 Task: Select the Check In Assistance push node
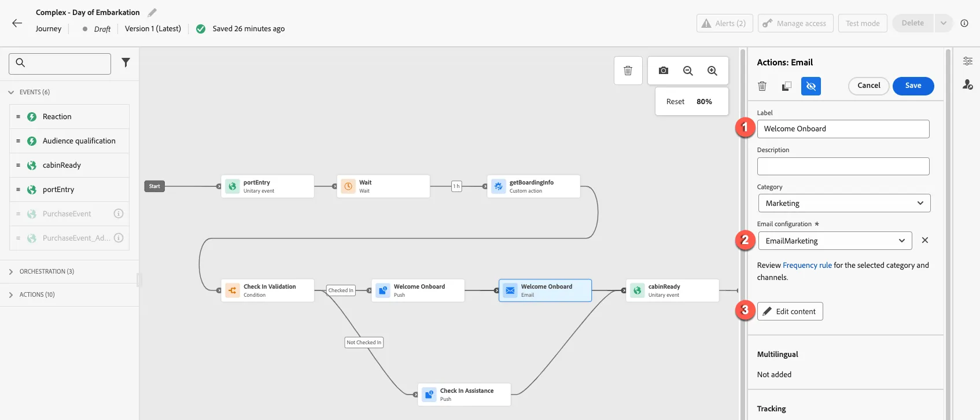point(465,395)
